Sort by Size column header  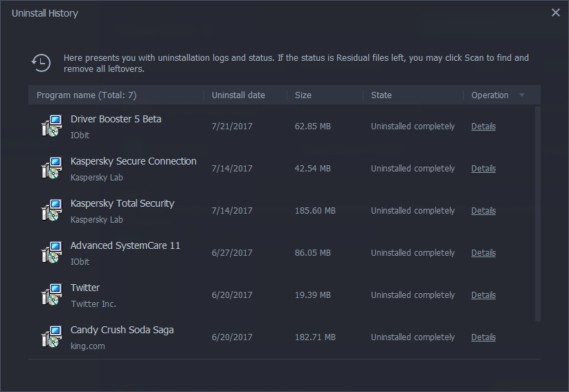point(303,95)
